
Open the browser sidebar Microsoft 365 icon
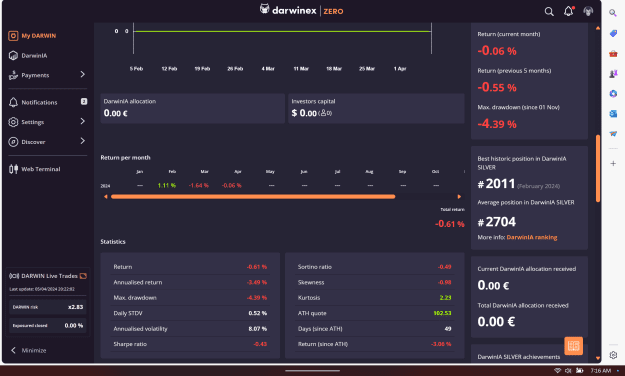(x=613, y=94)
